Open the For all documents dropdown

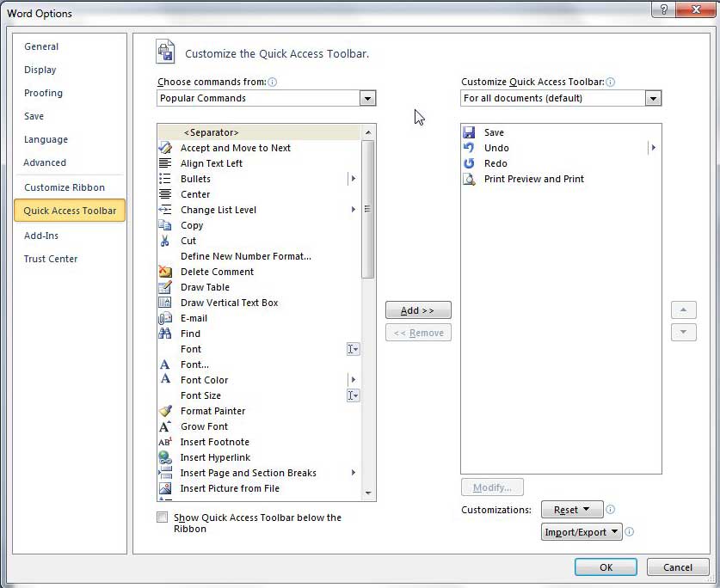point(653,98)
